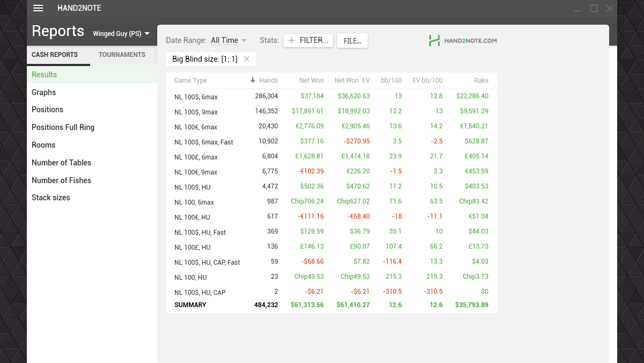Viewport: 644px width, 363px height.
Task: Click the 286,304 hands value
Action: pyautogui.click(x=266, y=96)
